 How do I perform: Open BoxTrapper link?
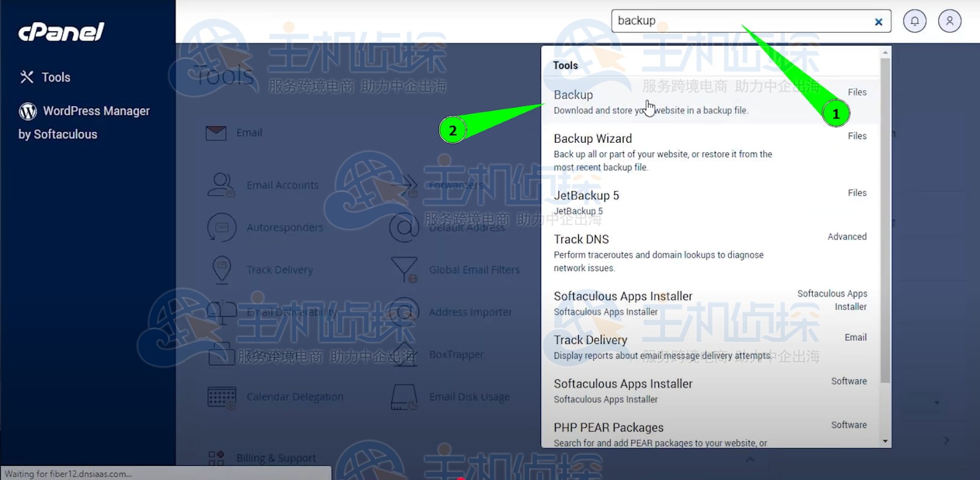(456, 354)
